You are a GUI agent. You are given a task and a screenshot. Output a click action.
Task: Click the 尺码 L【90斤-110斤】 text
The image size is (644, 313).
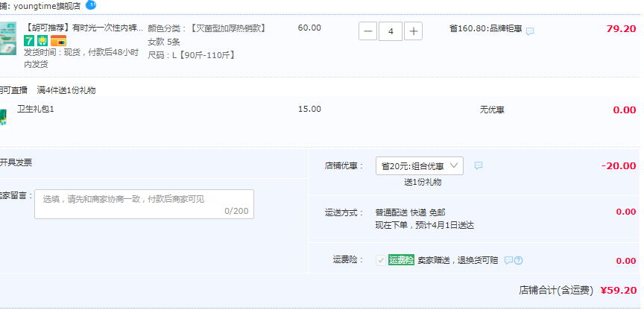192,55
